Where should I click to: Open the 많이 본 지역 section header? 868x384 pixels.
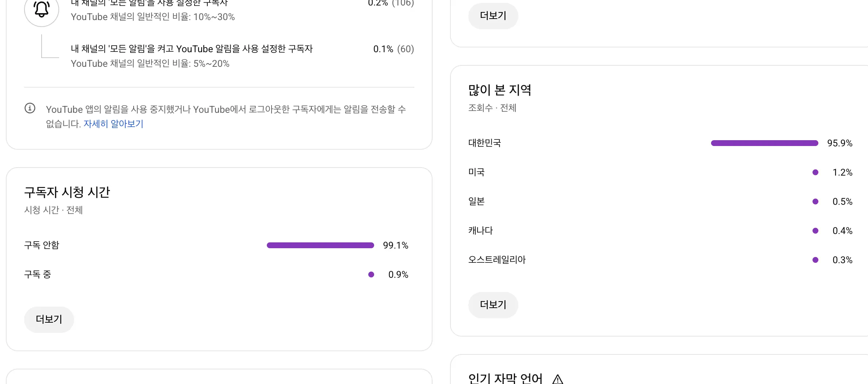(500, 90)
